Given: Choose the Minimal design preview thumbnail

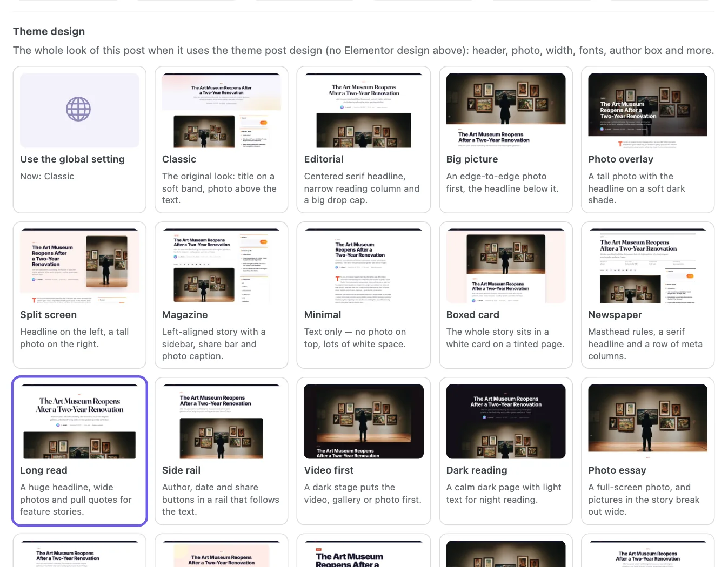Looking at the screenshot, I should pos(364,266).
